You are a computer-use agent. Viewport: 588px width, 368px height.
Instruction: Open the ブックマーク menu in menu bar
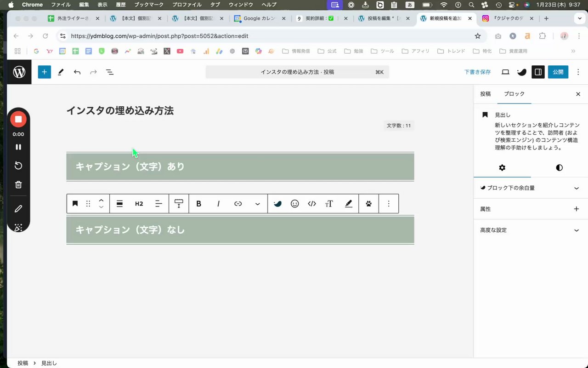point(149,5)
